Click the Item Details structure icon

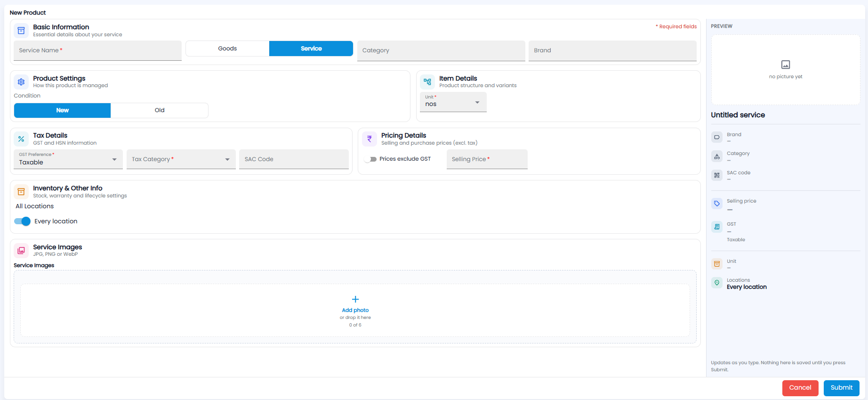pos(427,82)
